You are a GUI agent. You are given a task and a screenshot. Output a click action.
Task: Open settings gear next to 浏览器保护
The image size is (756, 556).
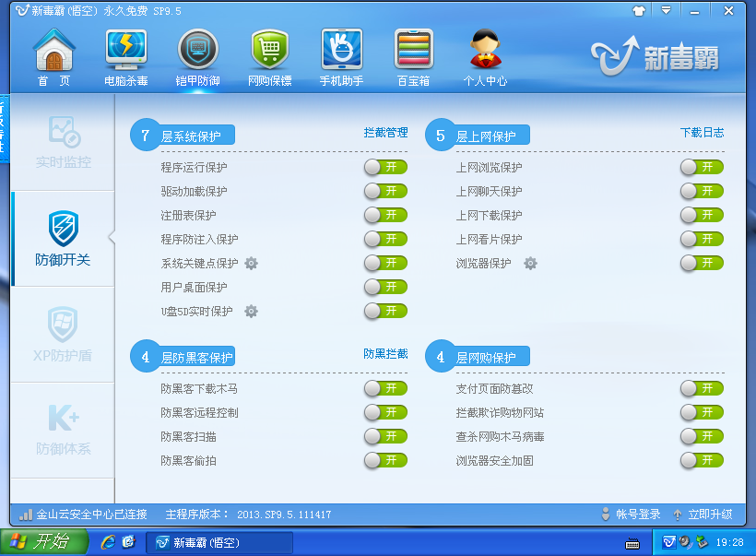[x=530, y=264]
